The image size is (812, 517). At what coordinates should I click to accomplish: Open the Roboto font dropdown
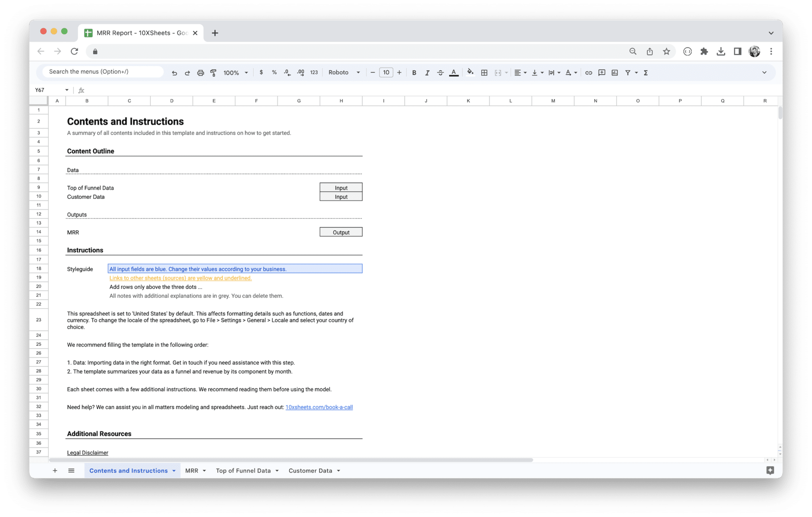pos(343,72)
